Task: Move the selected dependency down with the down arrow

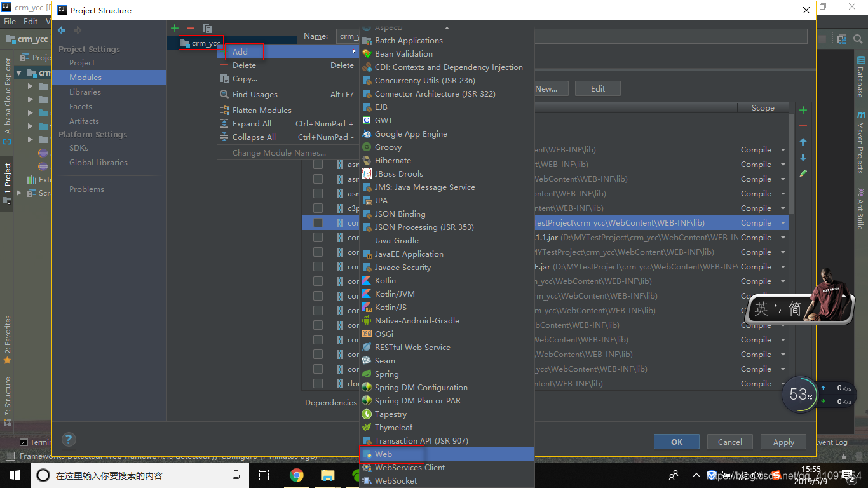Action: 803,158
